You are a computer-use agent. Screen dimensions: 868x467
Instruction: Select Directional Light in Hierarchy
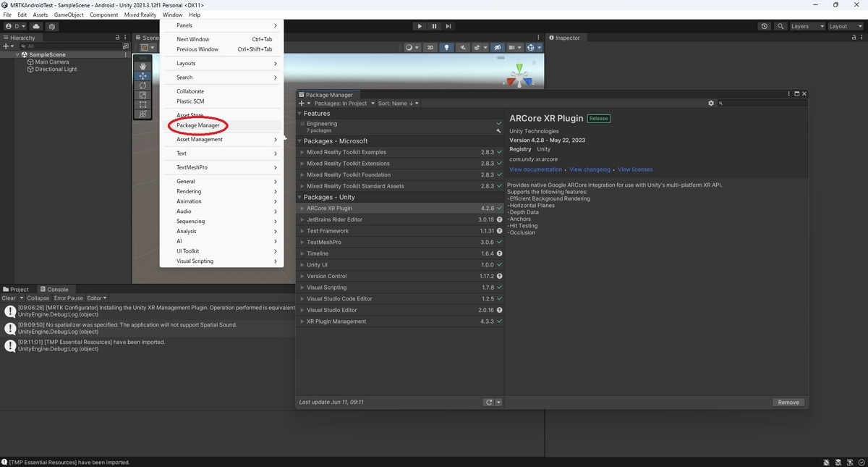[x=56, y=70]
